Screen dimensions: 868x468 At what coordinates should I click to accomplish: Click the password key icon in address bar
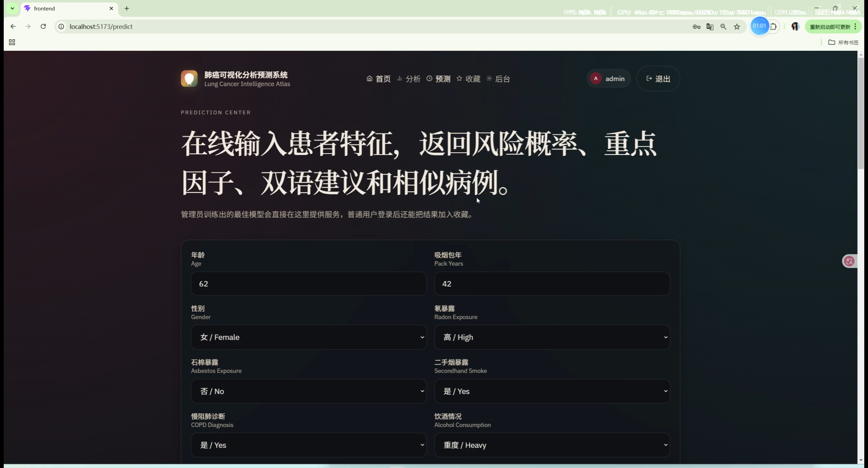click(x=696, y=27)
